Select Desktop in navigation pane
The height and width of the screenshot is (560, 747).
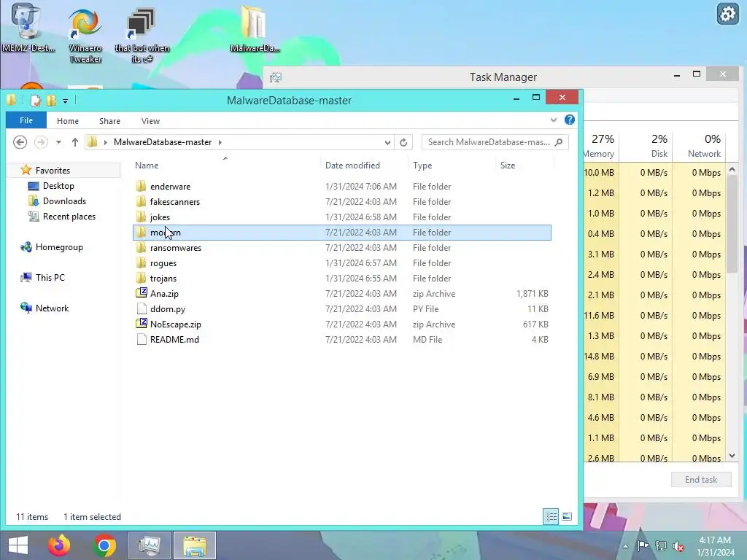click(x=58, y=186)
